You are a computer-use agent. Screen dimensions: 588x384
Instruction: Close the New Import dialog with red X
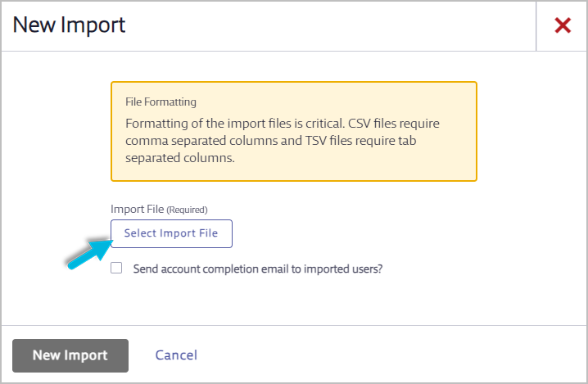[563, 25]
